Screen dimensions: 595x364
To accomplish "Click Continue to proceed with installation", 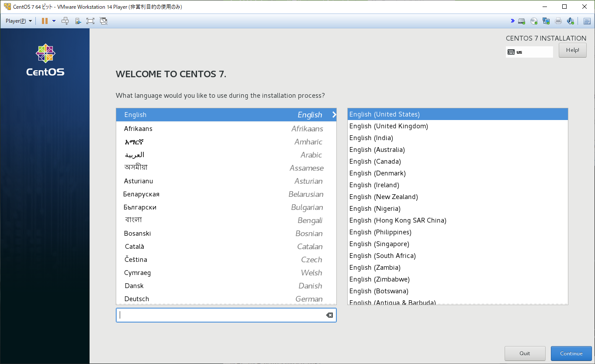I will (x=571, y=354).
